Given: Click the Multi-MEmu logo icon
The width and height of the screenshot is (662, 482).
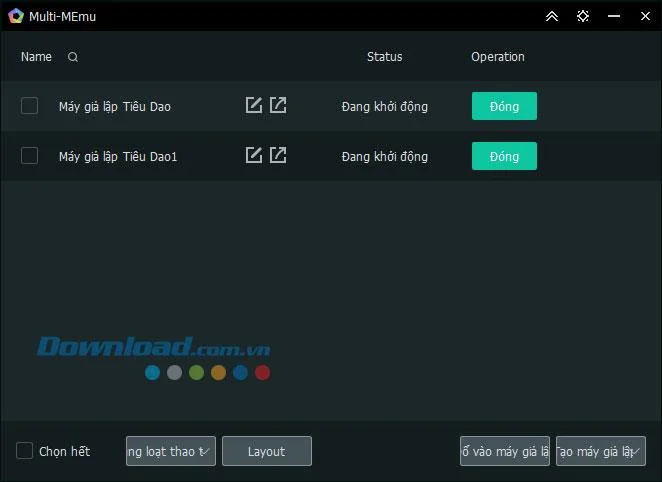Looking at the screenshot, I should pos(16,16).
